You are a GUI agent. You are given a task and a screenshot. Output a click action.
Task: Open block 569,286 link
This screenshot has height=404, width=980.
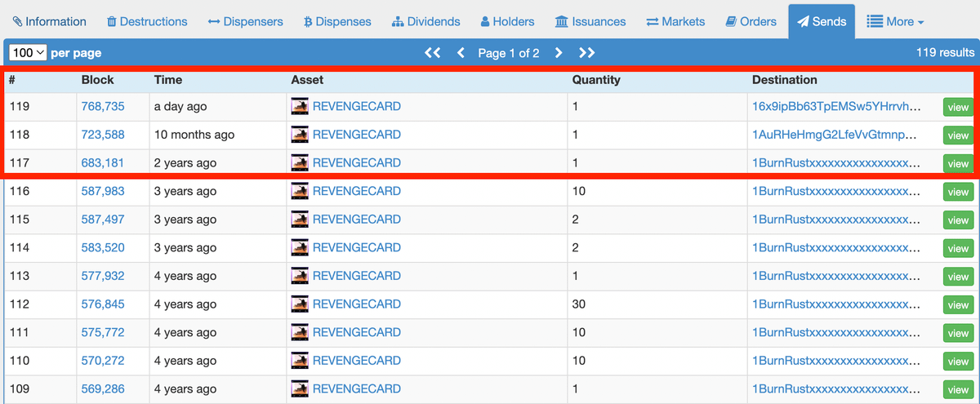click(103, 389)
